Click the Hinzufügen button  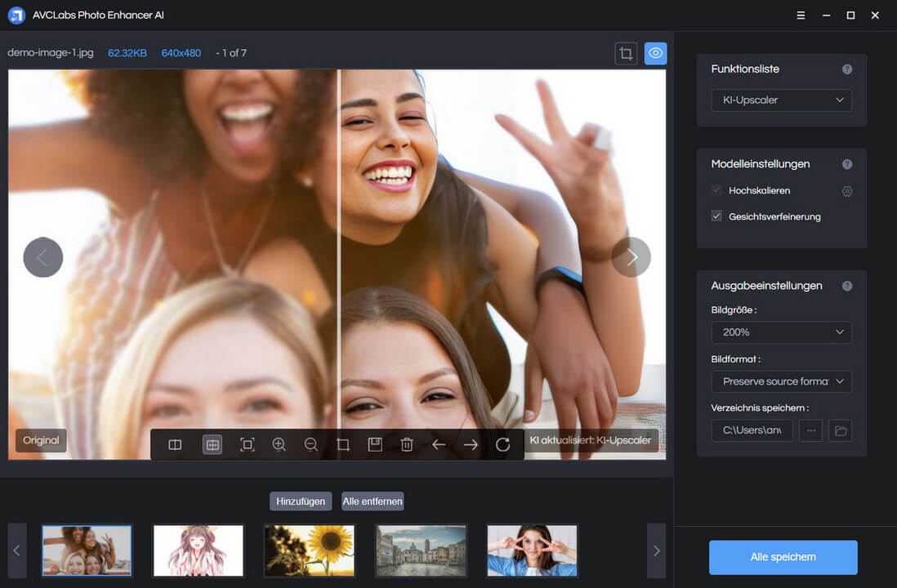coord(301,501)
